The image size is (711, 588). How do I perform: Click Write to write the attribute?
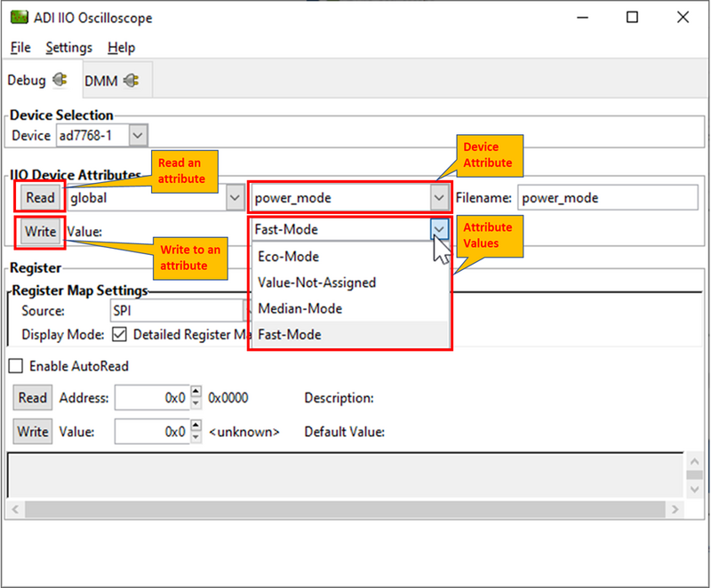tap(39, 231)
